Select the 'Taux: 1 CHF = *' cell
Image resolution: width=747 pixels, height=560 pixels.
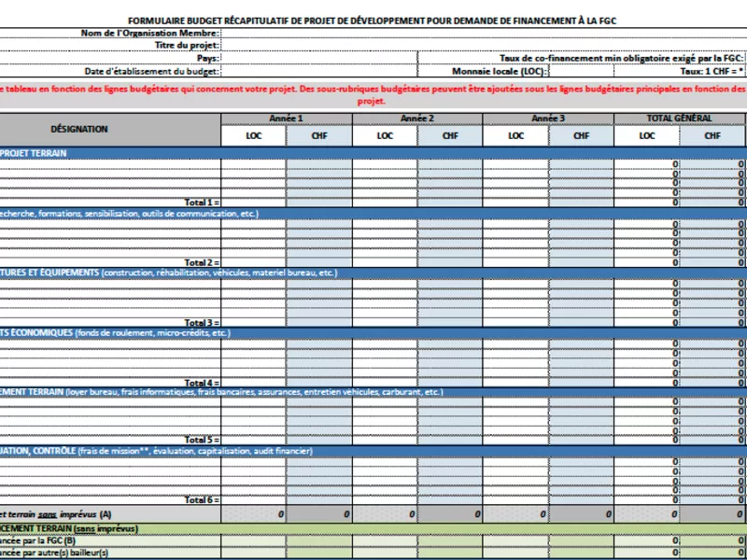coord(681,71)
